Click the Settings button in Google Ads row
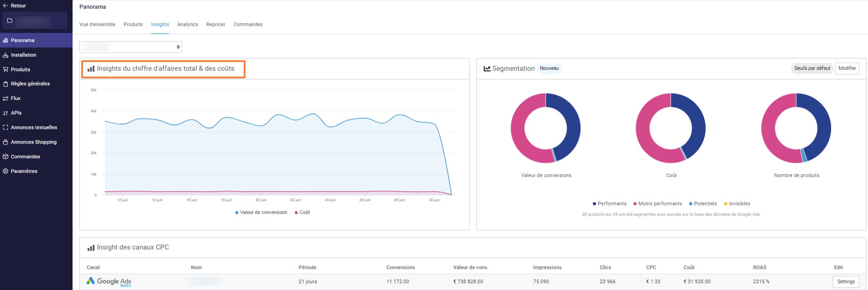 click(846, 282)
